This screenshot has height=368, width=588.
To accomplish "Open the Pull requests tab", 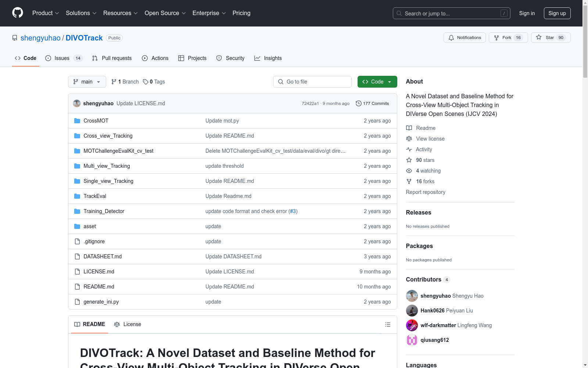I will 112,58.
